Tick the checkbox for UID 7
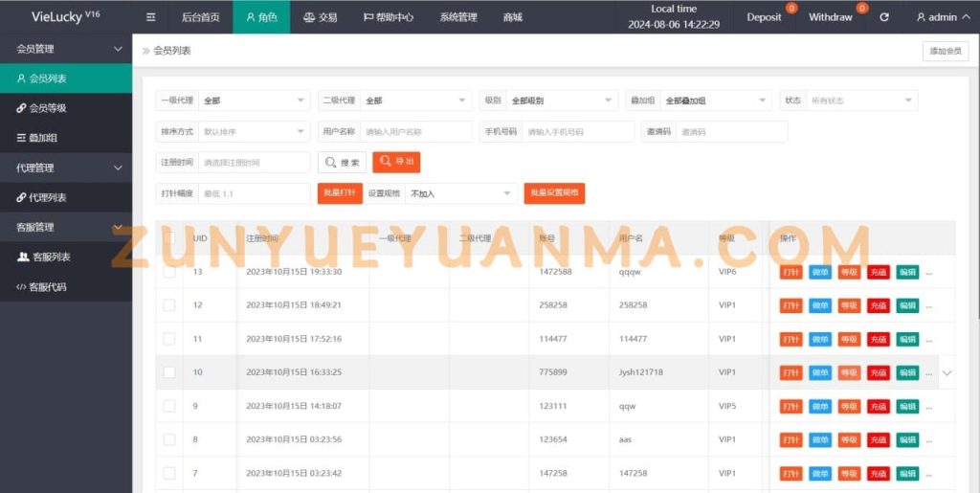 (x=169, y=473)
